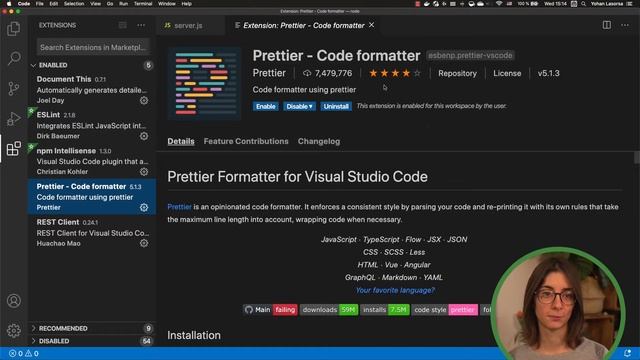Click Your favorite language? link

point(395,290)
